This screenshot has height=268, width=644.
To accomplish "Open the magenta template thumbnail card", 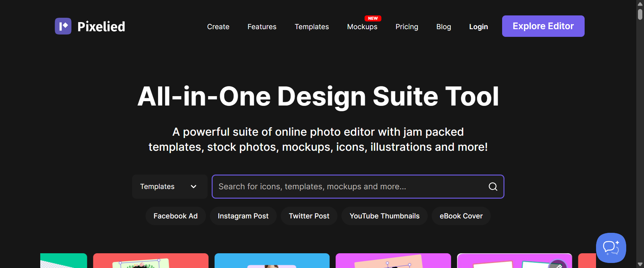I will (393, 261).
